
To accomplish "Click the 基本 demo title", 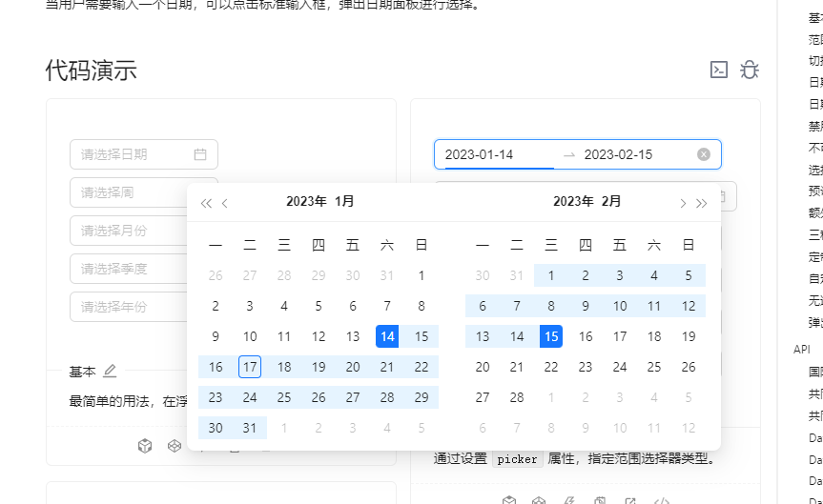I will (82, 372).
